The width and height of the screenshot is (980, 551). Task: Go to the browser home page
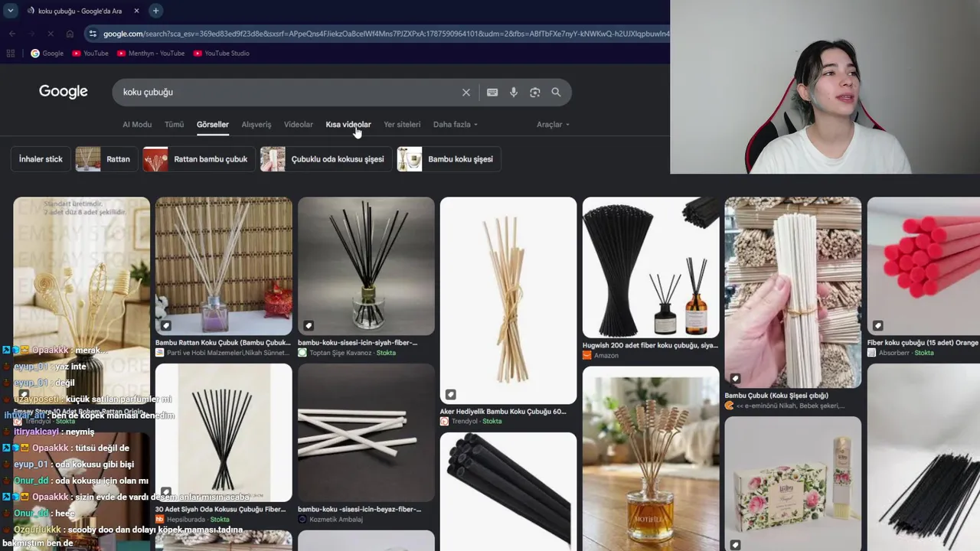(70, 34)
